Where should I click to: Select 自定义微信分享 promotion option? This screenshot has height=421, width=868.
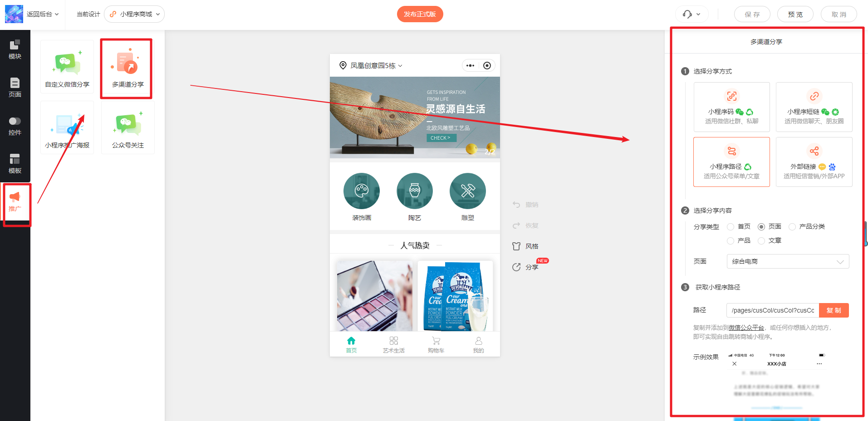(x=67, y=67)
